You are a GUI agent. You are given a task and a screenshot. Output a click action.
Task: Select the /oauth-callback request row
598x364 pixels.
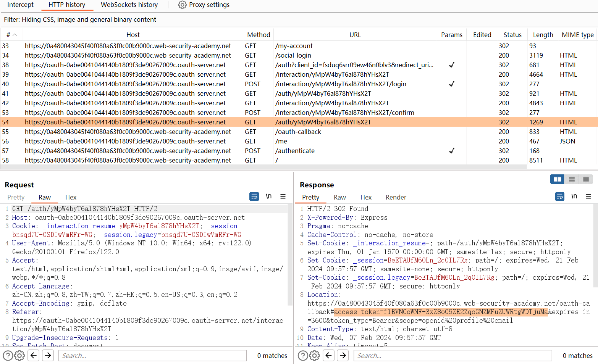(298, 132)
